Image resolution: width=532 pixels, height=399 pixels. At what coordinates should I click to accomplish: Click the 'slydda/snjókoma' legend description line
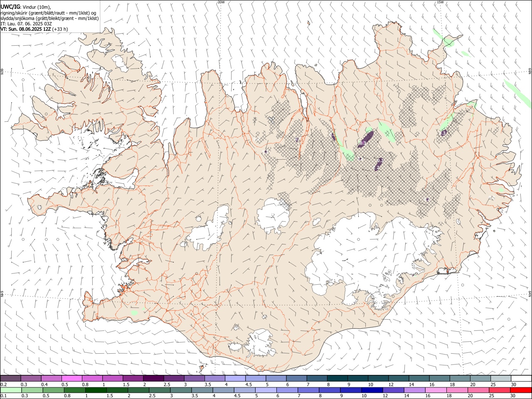(x=49, y=18)
